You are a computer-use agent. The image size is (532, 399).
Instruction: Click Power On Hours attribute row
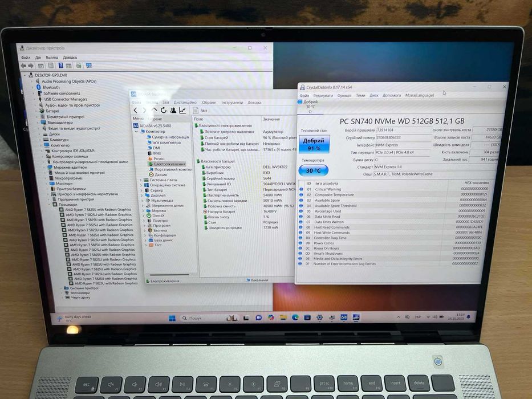coord(391,248)
